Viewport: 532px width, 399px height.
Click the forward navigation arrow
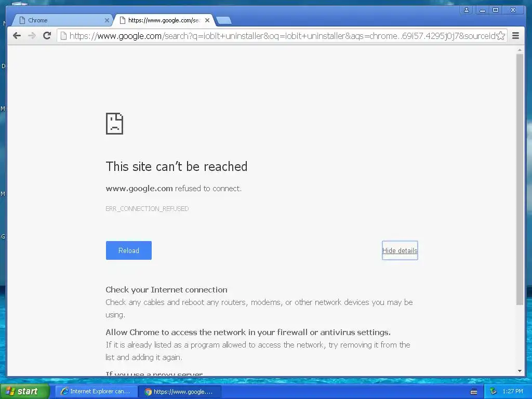[32, 36]
